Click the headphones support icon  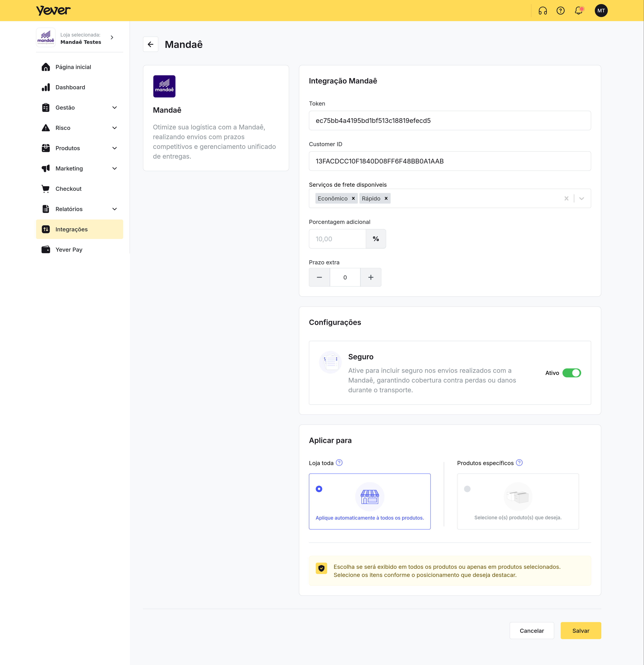pos(542,11)
